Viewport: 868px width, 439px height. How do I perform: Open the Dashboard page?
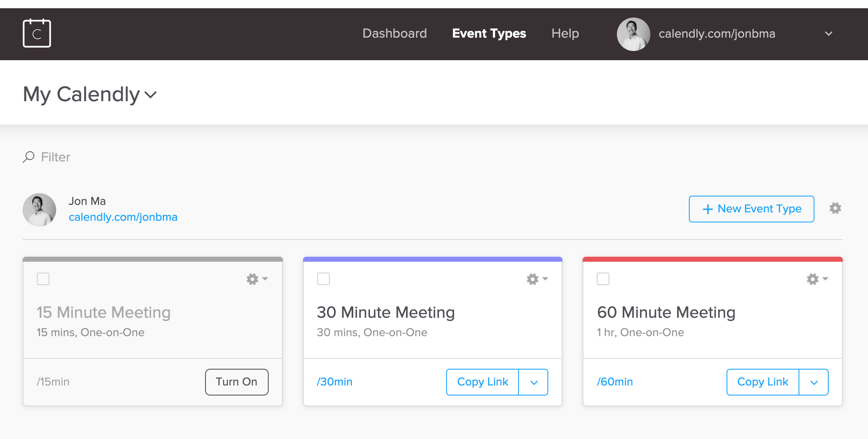395,33
